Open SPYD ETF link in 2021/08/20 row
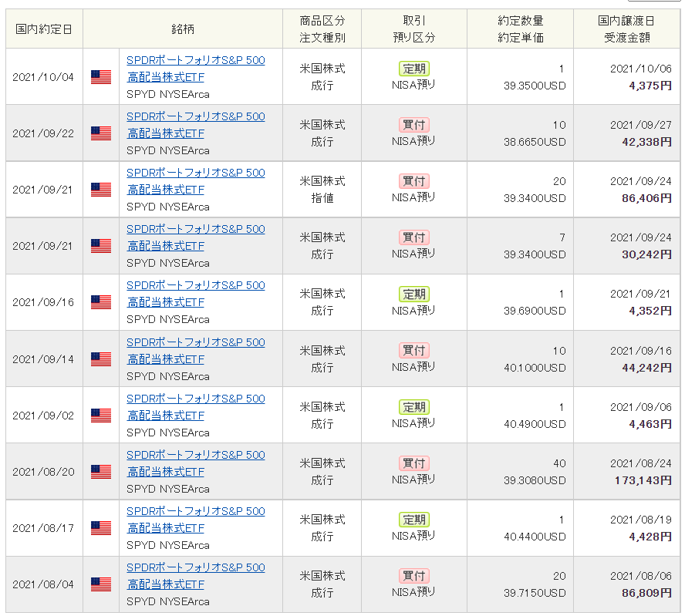 click(x=196, y=463)
